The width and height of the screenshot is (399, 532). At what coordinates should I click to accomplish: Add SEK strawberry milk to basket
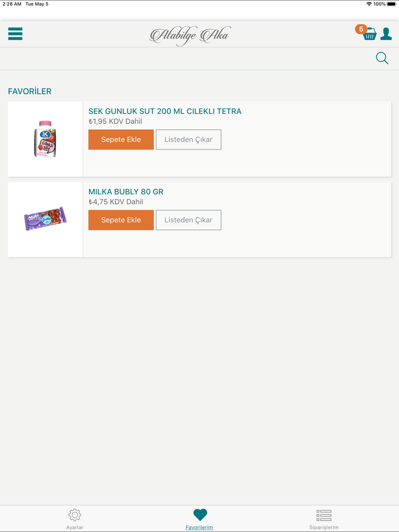click(x=121, y=140)
